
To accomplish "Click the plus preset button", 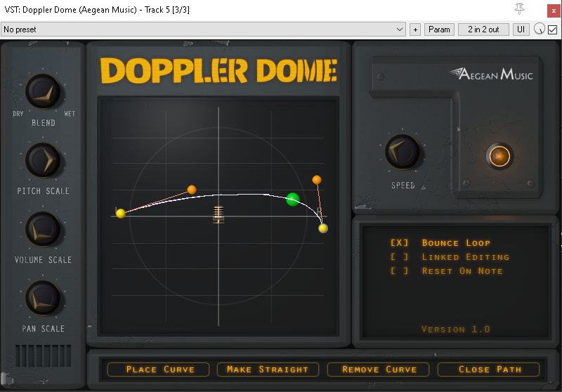I will 415,30.
